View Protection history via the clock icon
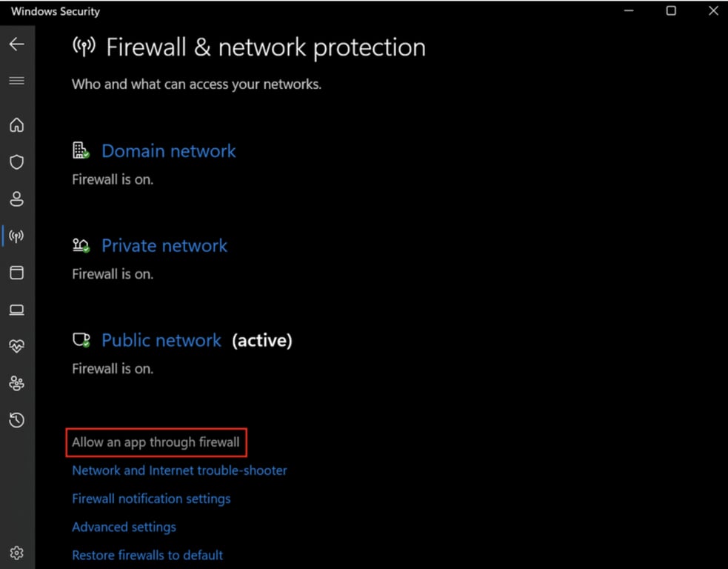728x569 pixels. coord(17,420)
